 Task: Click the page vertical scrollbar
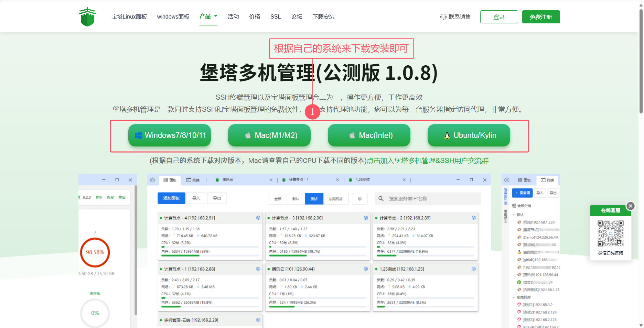point(641,62)
